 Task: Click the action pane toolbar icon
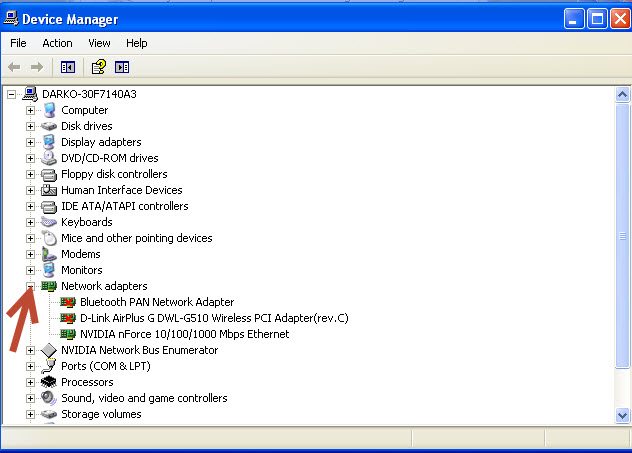[x=122, y=67]
